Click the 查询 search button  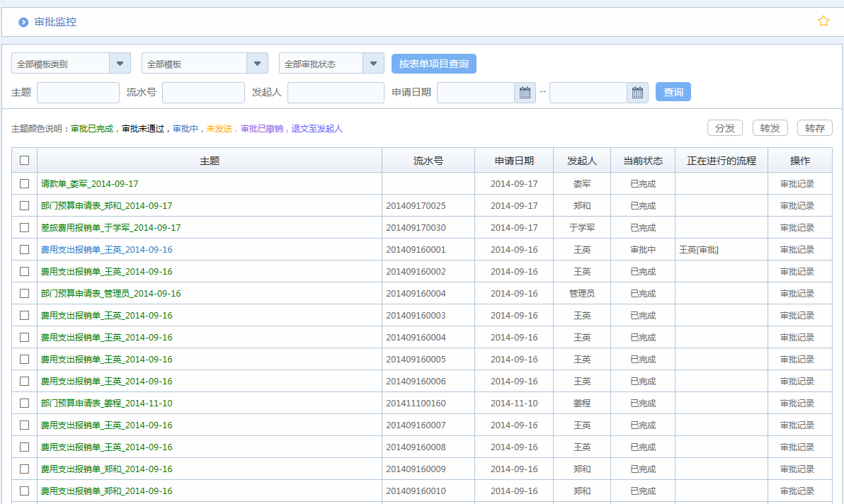(x=673, y=91)
